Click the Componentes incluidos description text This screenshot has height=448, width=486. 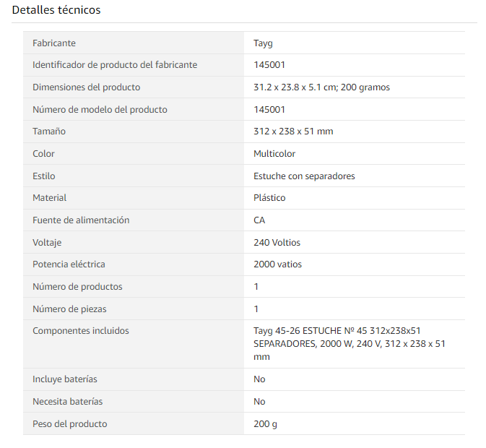click(x=350, y=343)
